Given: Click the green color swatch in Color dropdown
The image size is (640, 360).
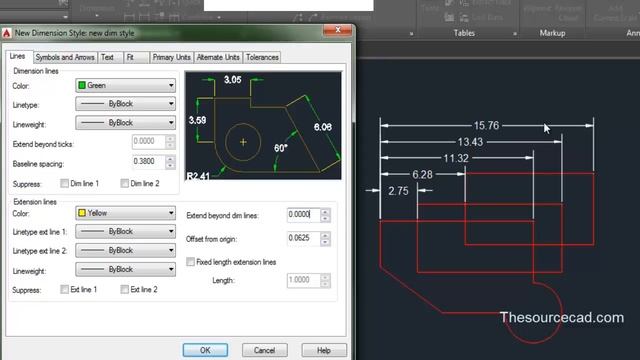Looking at the screenshot, I should click(82, 85).
